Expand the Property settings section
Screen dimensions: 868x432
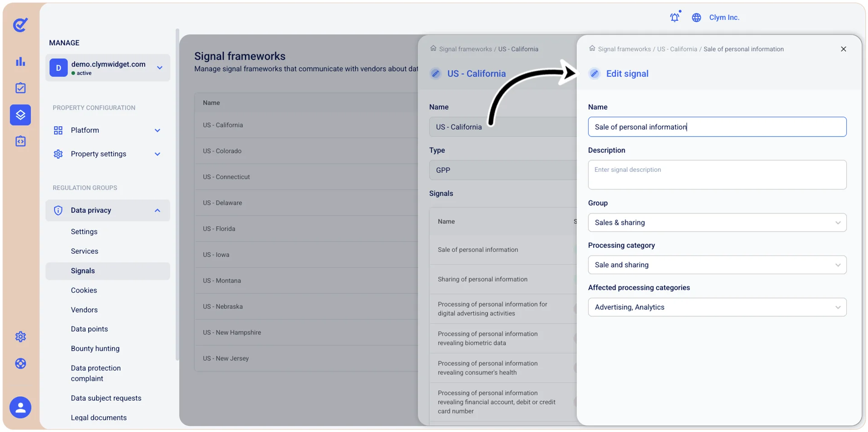(x=108, y=154)
